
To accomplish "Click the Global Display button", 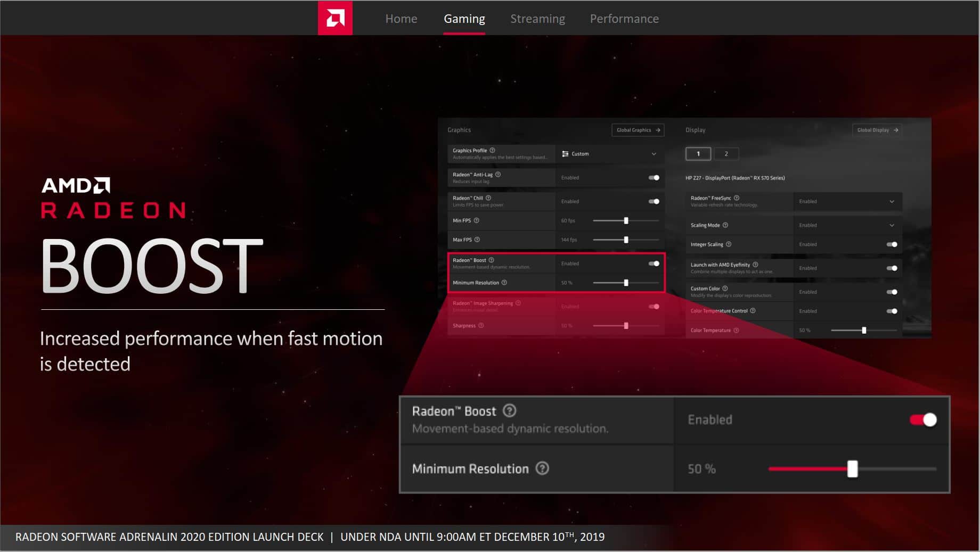I will pos(877,130).
